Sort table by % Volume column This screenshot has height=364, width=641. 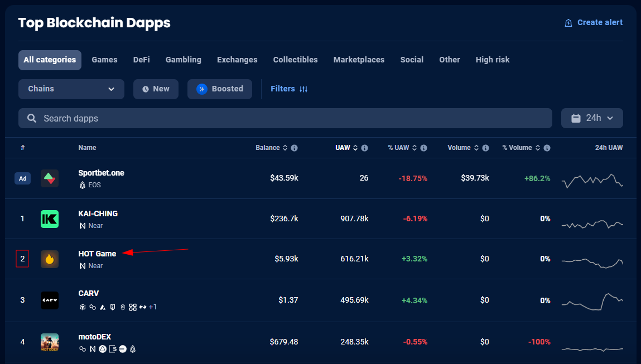(521, 148)
